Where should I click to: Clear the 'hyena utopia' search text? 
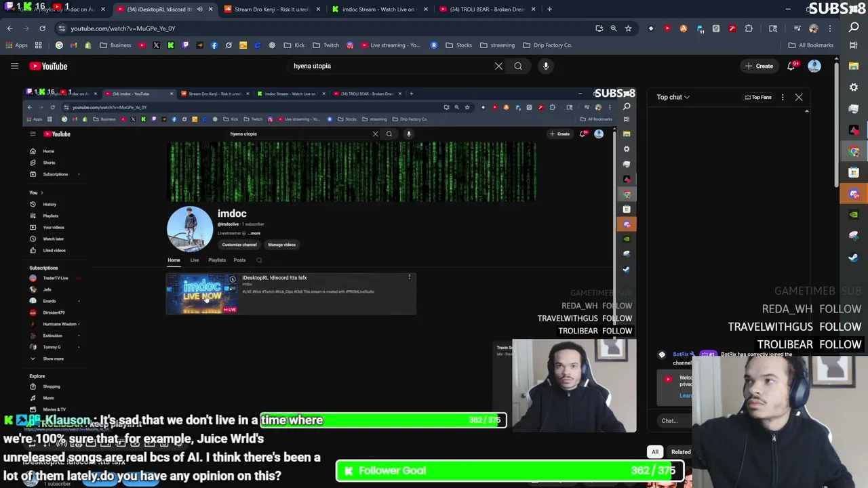498,66
